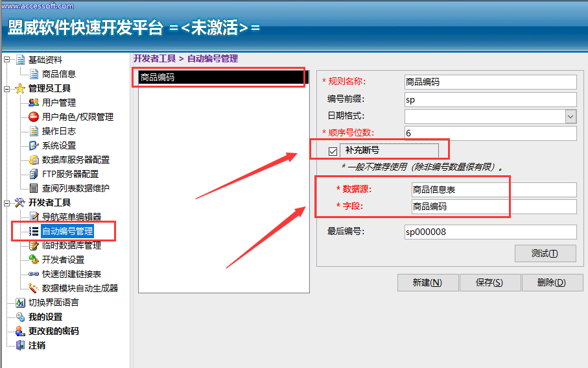
Task: Click the 操作日志 document icon
Action: pos(34,131)
